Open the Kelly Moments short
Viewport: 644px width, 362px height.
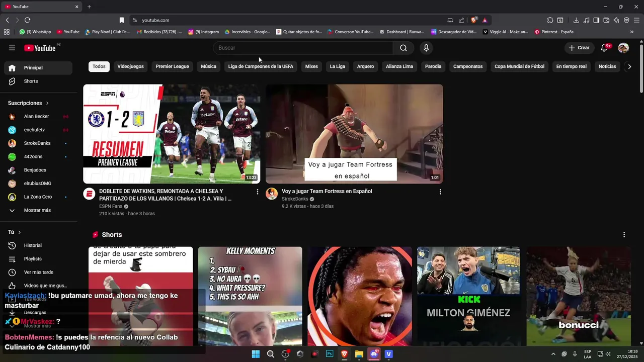coord(250,296)
